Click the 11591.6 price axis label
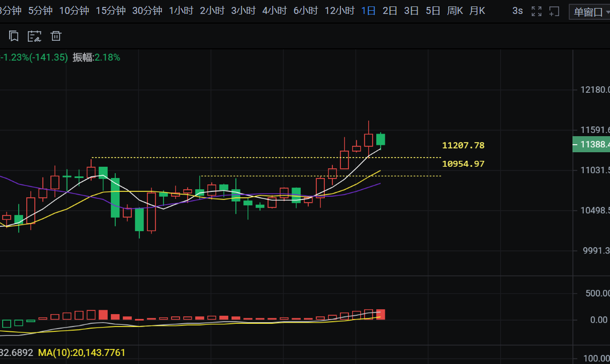Viewport: 610px width, 364px height. tap(595, 130)
